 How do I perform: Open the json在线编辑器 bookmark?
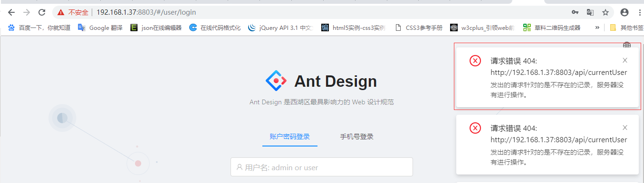pyautogui.click(x=156, y=27)
